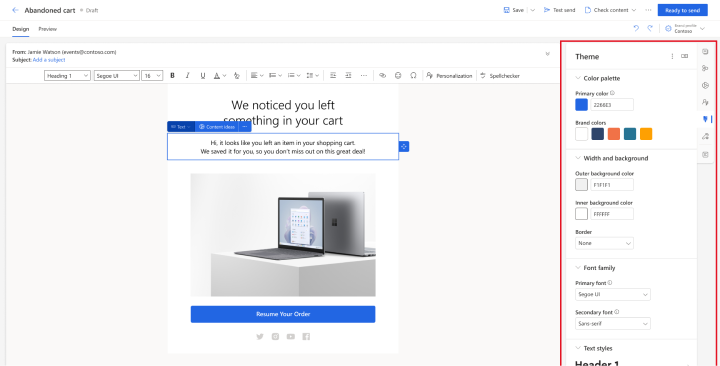720x366 pixels.
Task: Select the laptop product image
Action: click(283, 235)
